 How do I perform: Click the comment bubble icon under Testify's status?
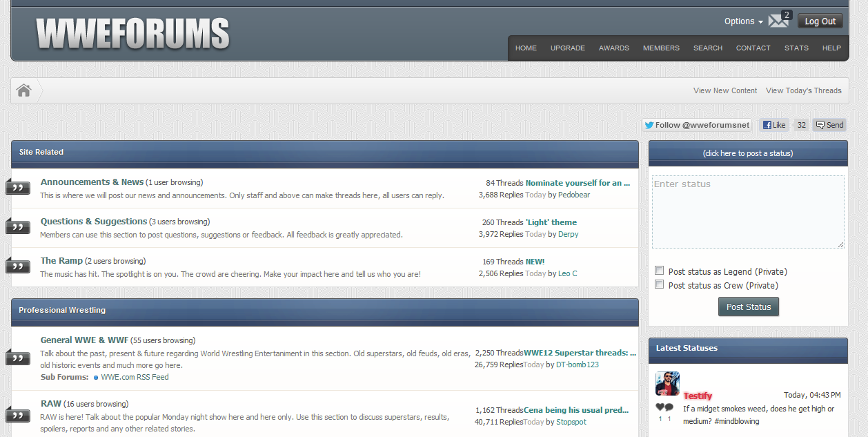(669, 407)
